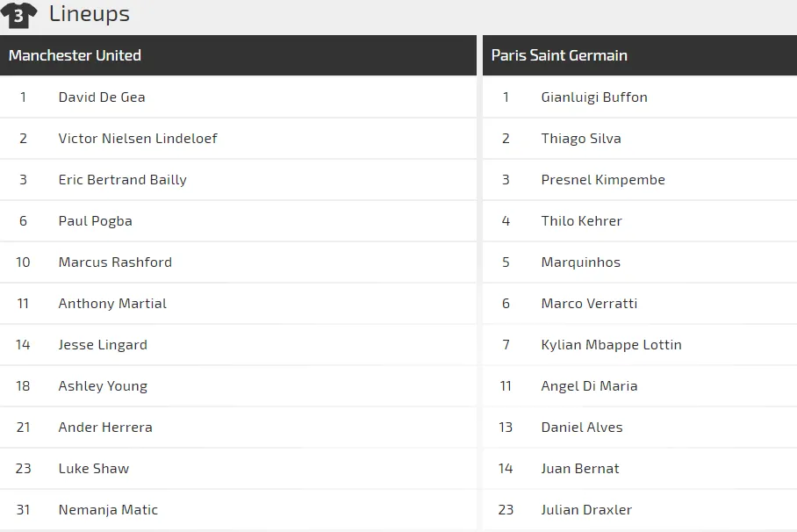Screen dimensions: 797x532
Task: Click the jersey icon beside Lineups
Action: tap(18, 15)
